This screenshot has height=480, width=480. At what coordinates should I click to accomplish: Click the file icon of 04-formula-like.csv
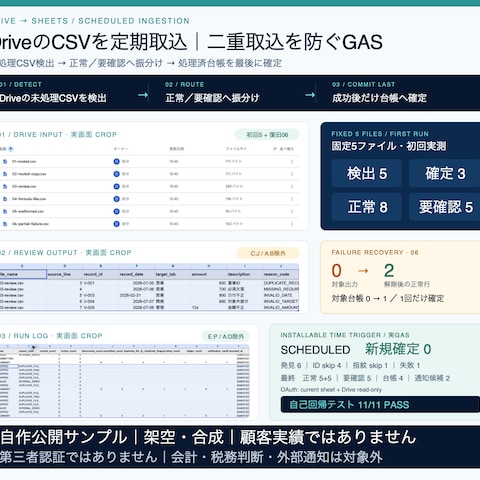point(5,199)
